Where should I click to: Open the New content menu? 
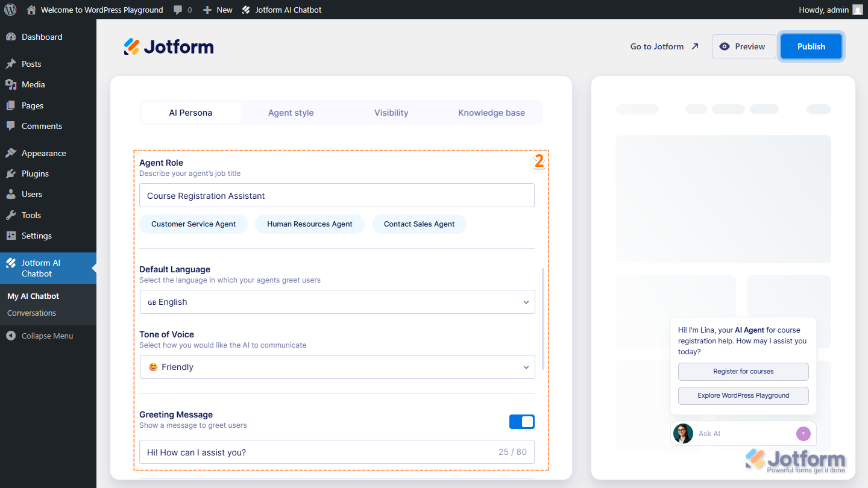pyautogui.click(x=218, y=10)
